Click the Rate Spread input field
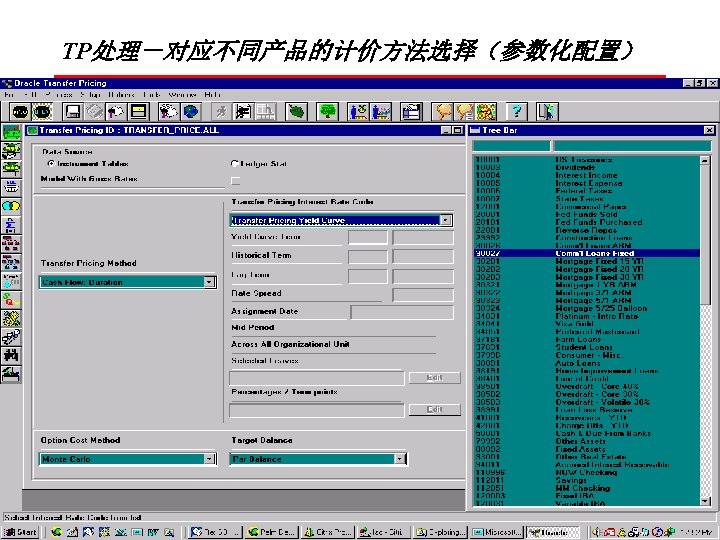The height and width of the screenshot is (540, 720). tap(423, 294)
